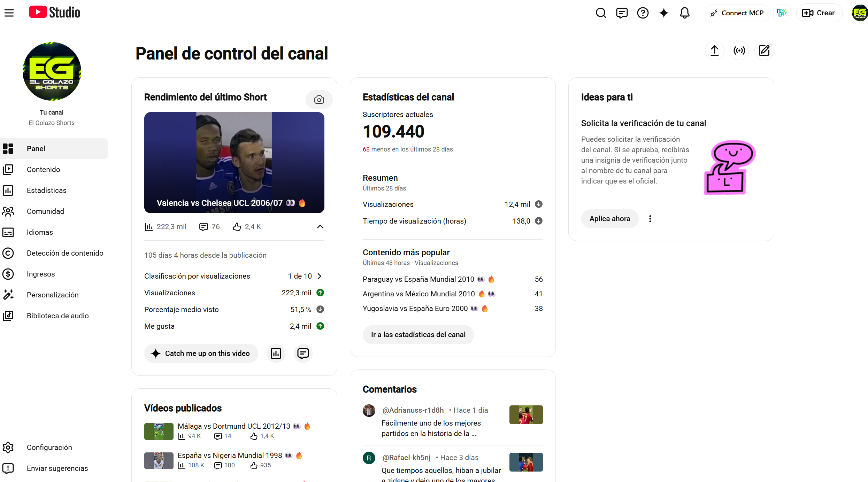This screenshot has width=868, height=482.
Task: Click Ir a las estadísticas del canal
Action: click(x=418, y=335)
